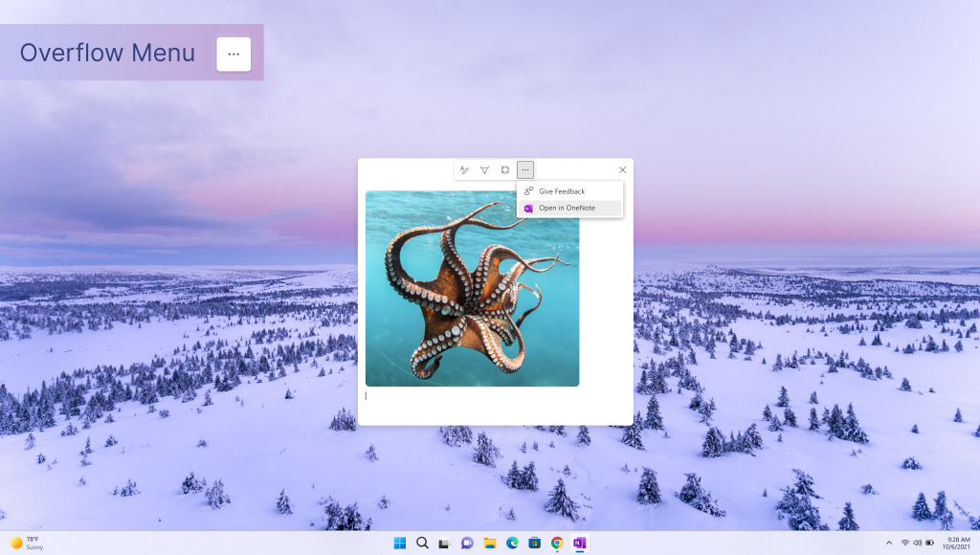
Task: Launch Microsoft Edge from the taskbar
Action: click(x=512, y=544)
